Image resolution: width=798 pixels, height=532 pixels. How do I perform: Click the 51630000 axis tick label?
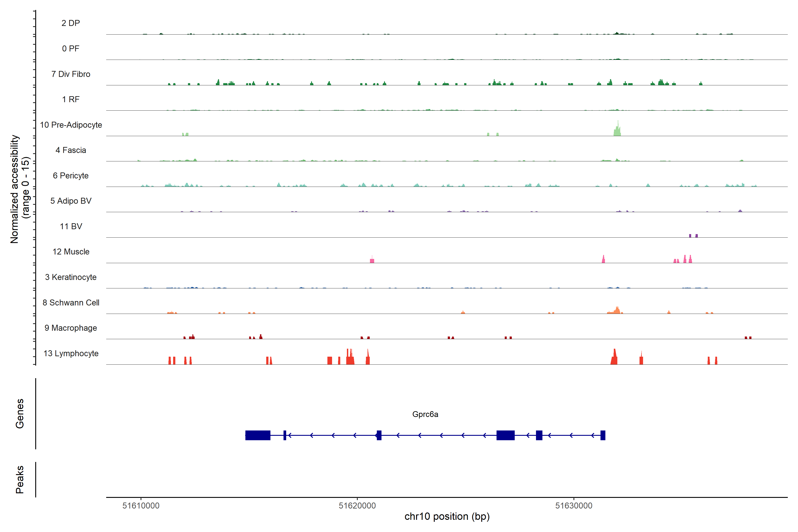[x=574, y=506]
